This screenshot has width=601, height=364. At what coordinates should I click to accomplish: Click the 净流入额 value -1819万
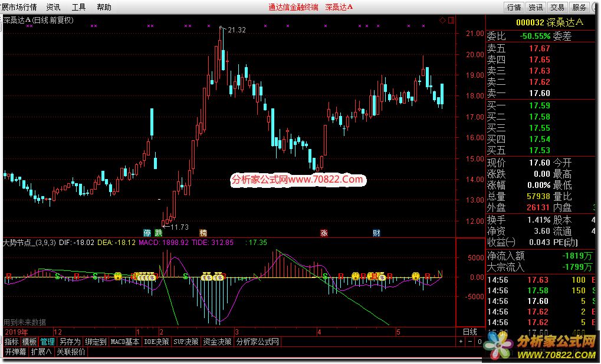pyautogui.click(x=576, y=256)
